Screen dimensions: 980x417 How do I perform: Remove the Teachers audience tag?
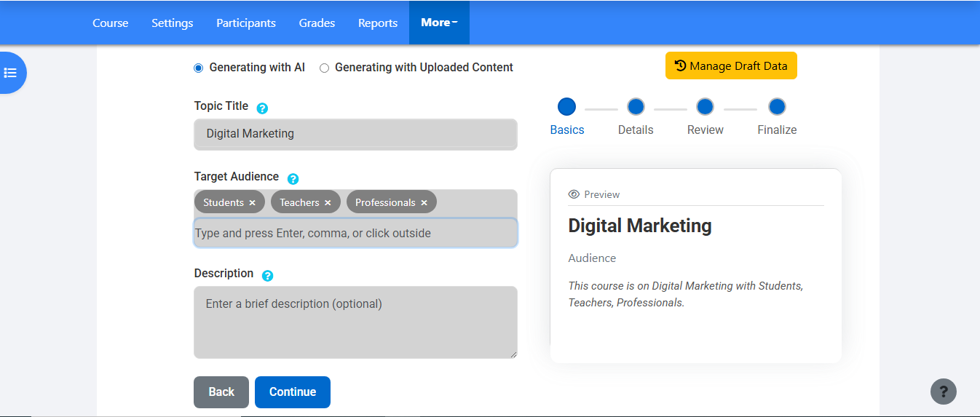pyautogui.click(x=328, y=203)
